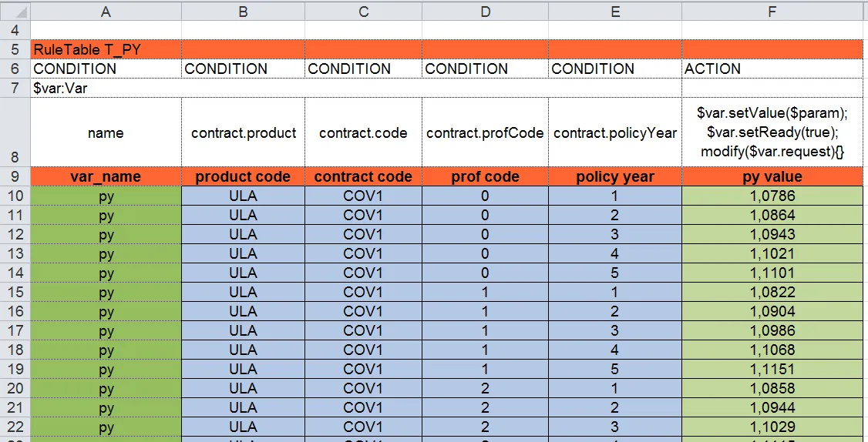
Task: Click the contract.policyYear cell
Action: point(615,132)
